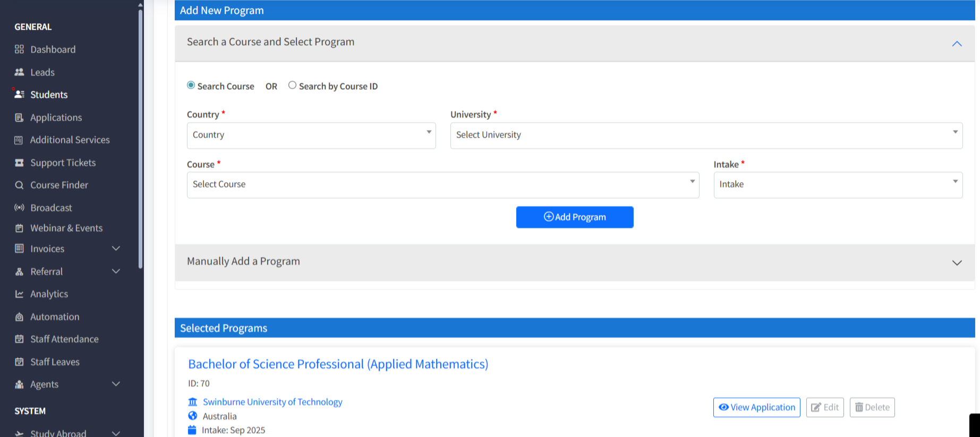Screen dimensions: 980x437
Task: Click the Support Tickets icon
Action: pos(19,163)
